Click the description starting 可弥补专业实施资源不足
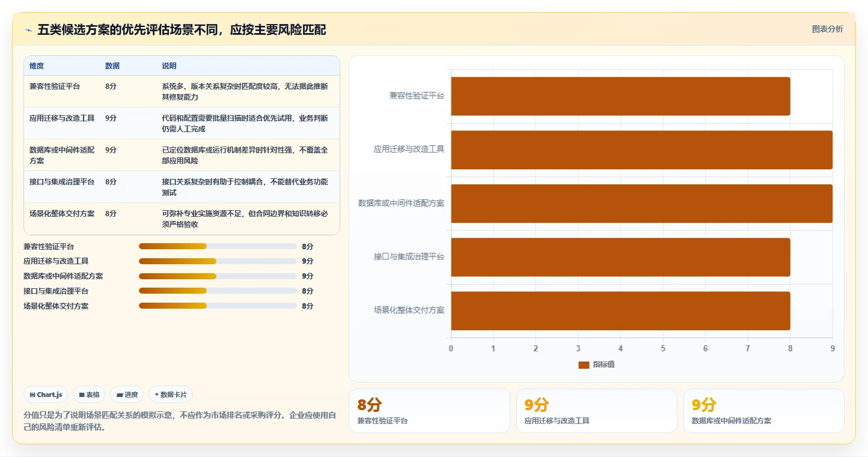 (x=245, y=219)
